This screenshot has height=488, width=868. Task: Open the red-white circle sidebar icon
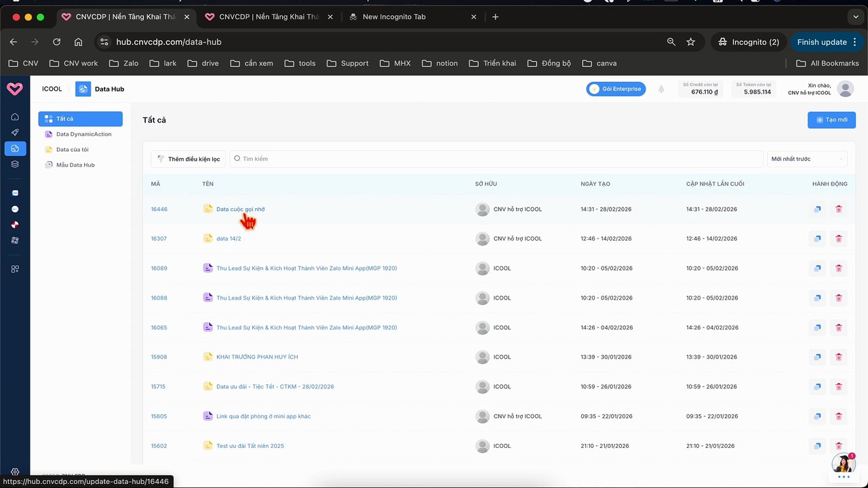click(15, 224)
